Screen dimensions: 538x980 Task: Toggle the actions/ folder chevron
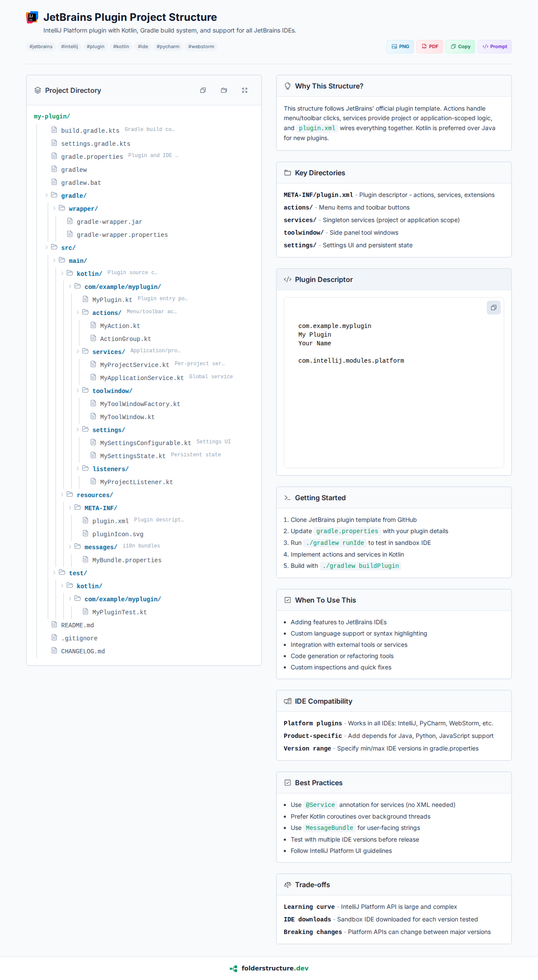(78, 313)
